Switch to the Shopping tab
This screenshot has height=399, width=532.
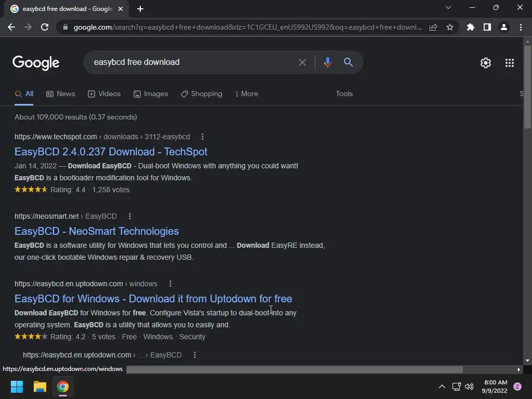point(202,94)
